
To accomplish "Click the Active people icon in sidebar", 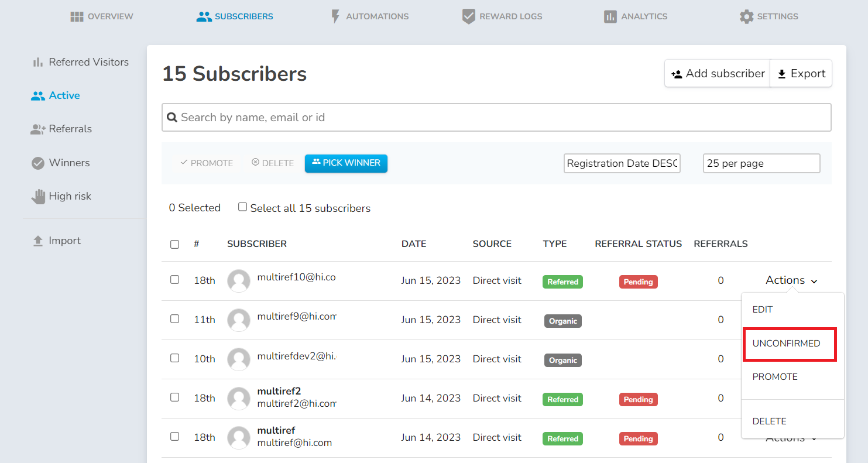I will tap(38, 96).
